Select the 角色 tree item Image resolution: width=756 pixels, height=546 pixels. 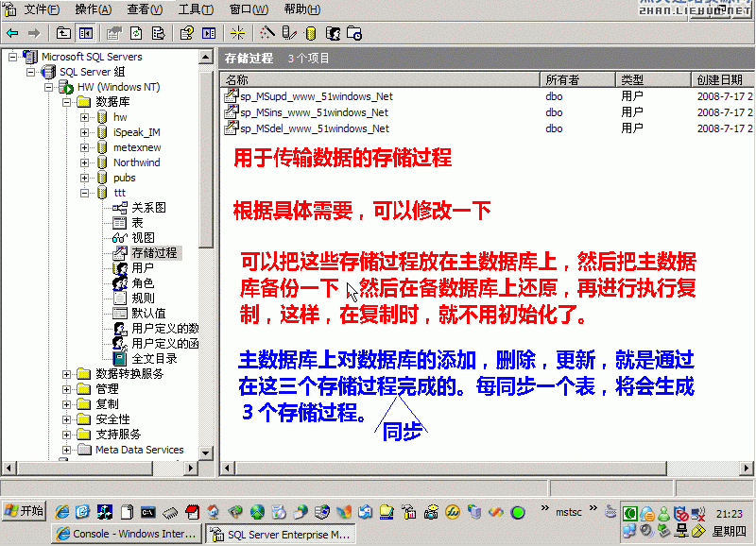tap(143, 282)
